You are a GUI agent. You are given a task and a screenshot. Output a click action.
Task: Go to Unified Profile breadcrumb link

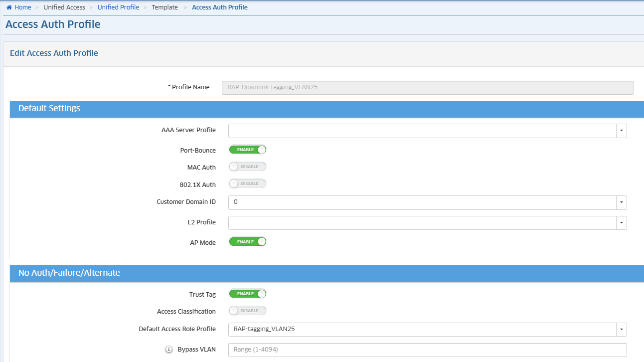coord(118,7)
